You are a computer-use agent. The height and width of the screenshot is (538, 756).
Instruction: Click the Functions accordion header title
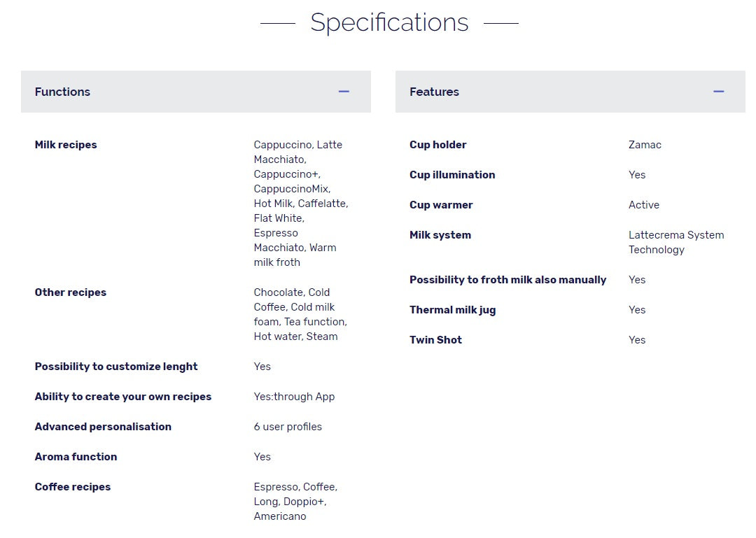coord(62,92)
